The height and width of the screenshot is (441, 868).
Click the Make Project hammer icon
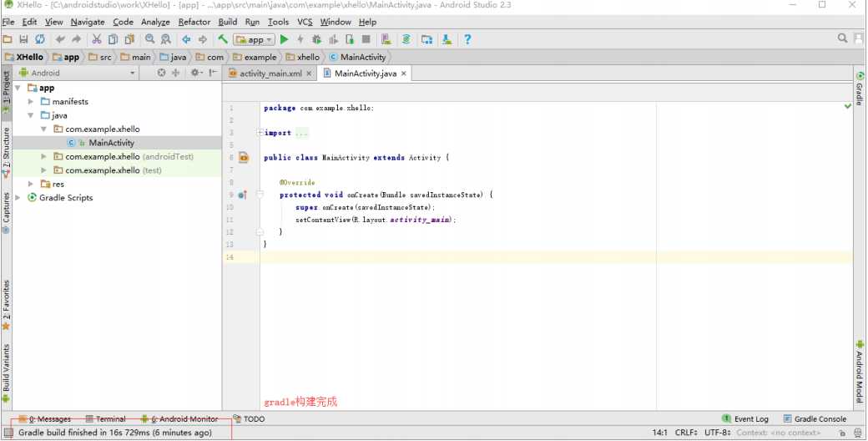point(223,39)
